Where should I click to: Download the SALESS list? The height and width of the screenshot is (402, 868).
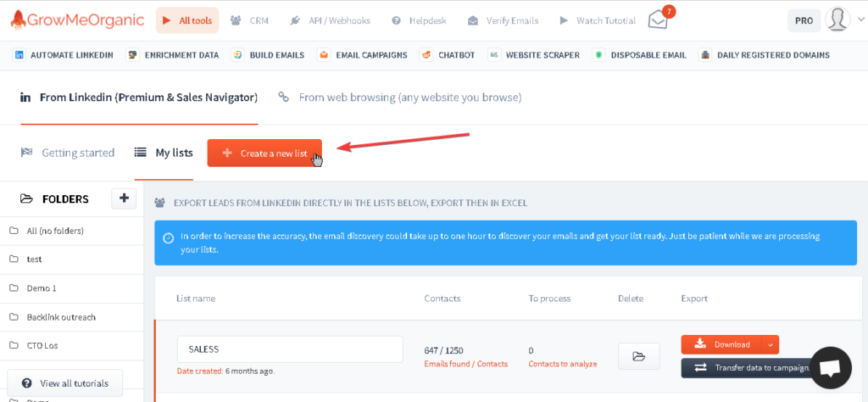coord(721,344)
